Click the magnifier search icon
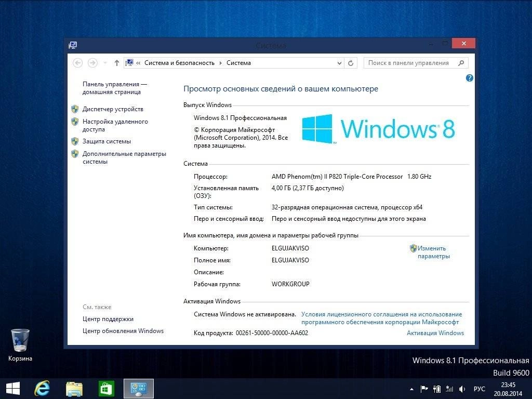This screenshot has width=532, height=399. coord(461,63)
